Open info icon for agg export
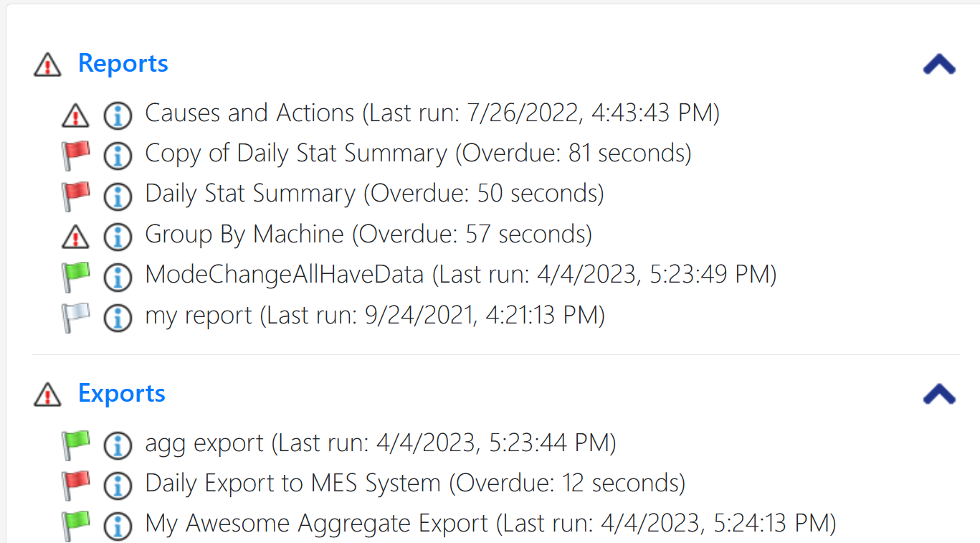The image size is (980, 543). 118,445
